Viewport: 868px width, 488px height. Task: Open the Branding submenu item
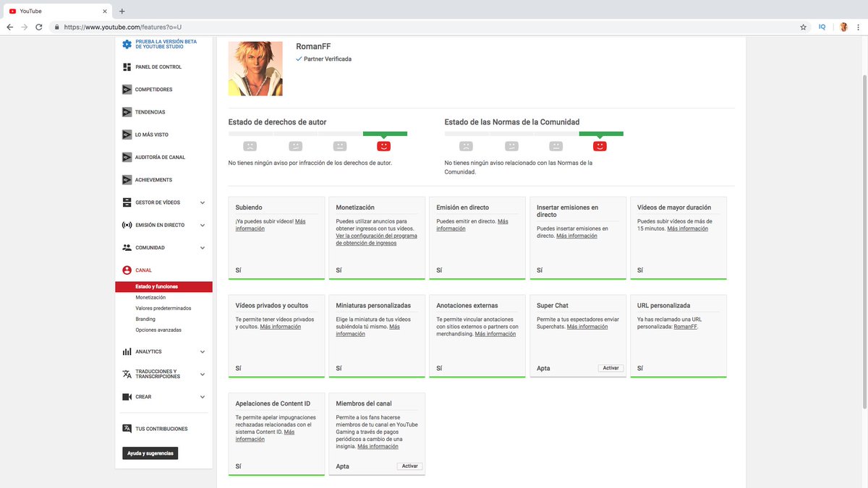[145, 319]
